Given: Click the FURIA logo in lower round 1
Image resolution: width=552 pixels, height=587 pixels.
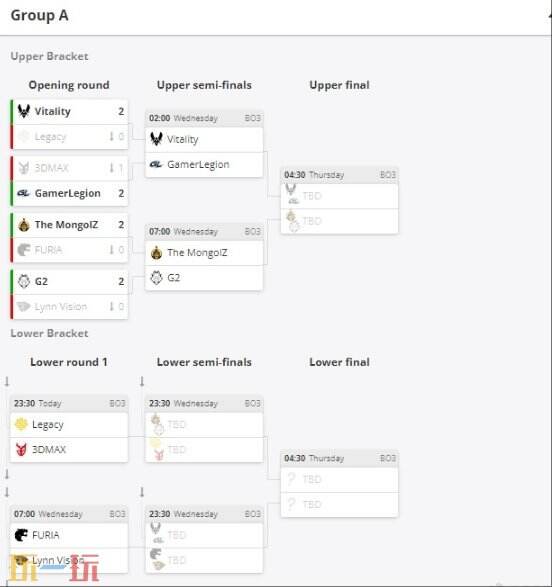Looking at the screenshot, I should coord(21,535).
